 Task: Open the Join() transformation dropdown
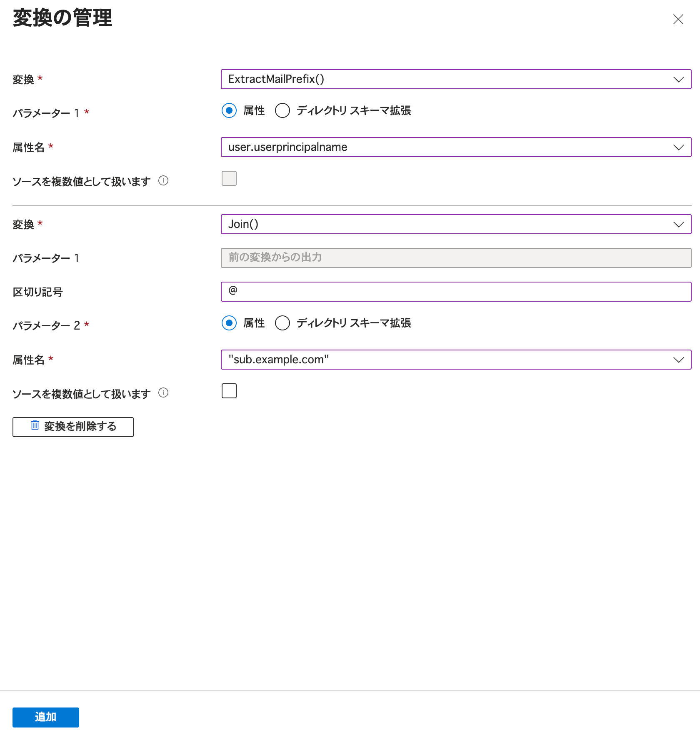pyautogui.click(x=456, y=224)
